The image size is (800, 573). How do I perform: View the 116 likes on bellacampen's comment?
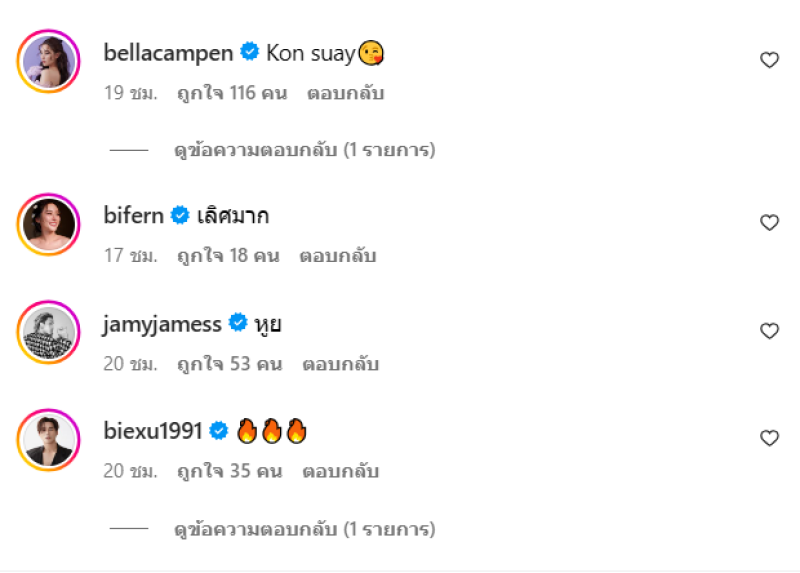(232, 94)
